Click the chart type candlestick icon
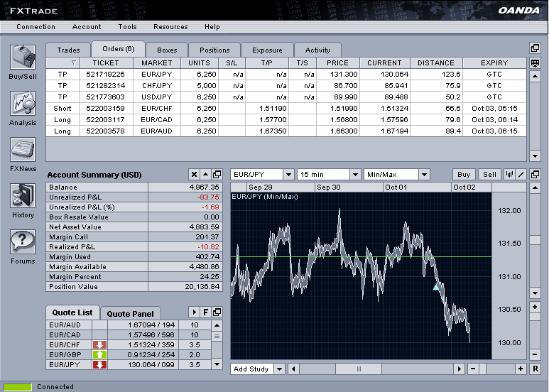The image size is (549, 392). point(509,175)
